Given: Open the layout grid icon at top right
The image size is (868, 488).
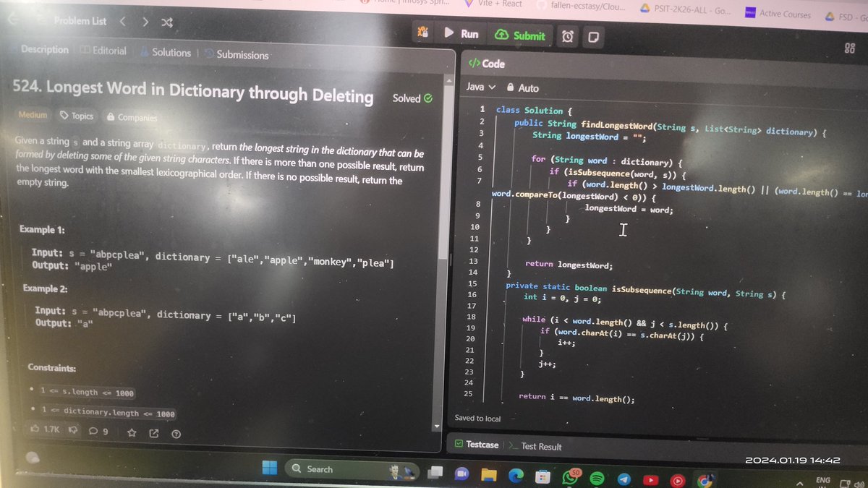Looking at the screenshot, I should click(x=850, y=48).
